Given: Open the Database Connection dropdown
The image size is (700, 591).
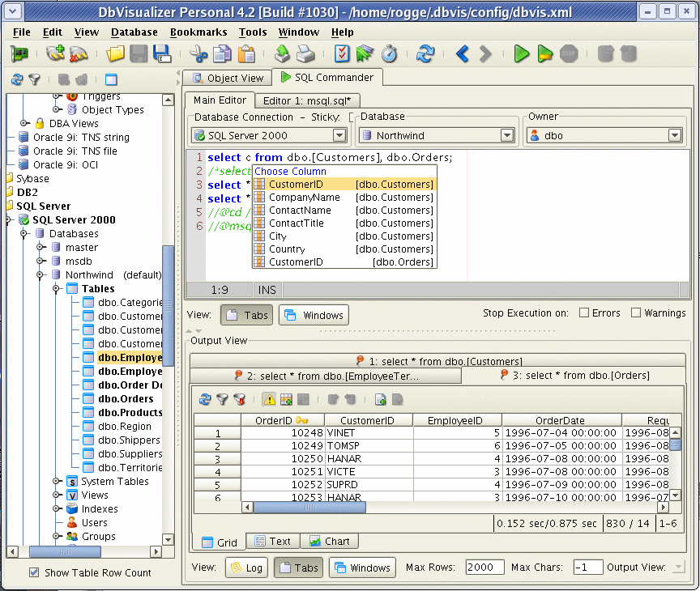Looking at the screenshot, I should (x=339, y=136).
